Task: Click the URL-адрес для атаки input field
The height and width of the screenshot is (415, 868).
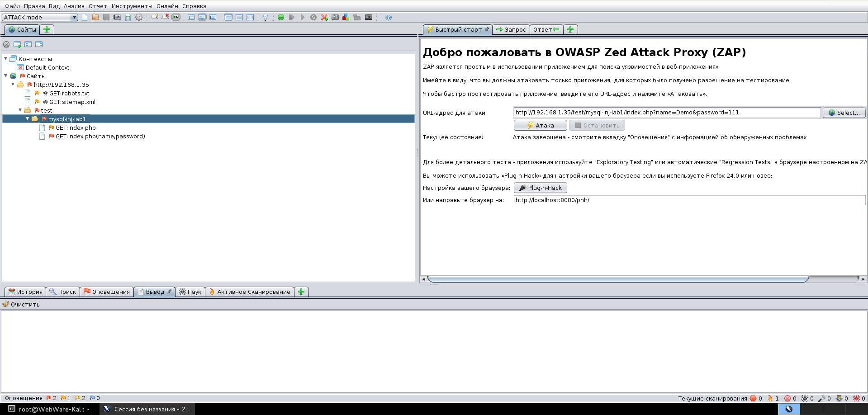Action: [x=667, y=113]
